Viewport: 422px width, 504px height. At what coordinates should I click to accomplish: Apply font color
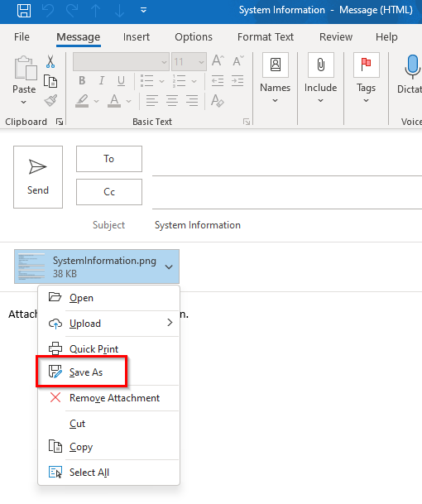coord(114,101)
